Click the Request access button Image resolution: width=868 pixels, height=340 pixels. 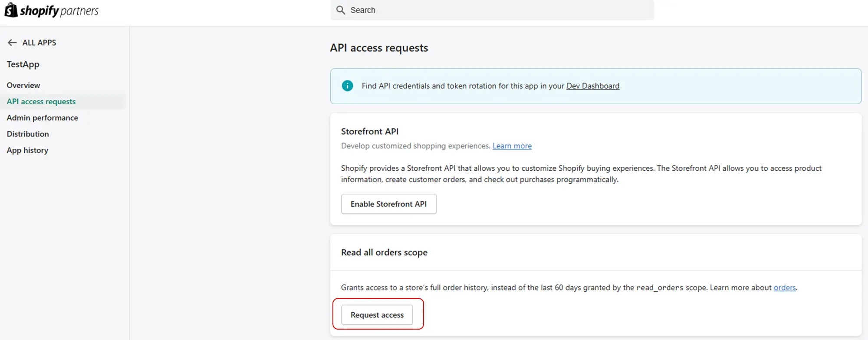(377, 315)
